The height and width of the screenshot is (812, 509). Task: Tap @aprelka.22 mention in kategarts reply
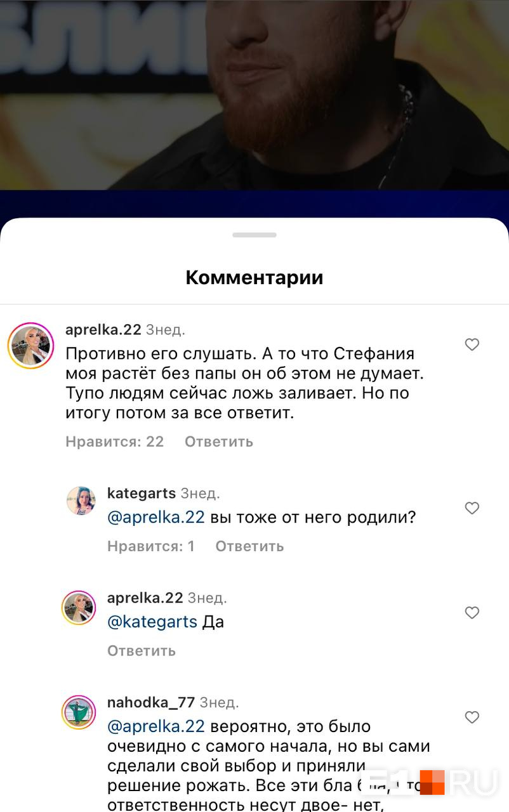[x=156, y=517]
